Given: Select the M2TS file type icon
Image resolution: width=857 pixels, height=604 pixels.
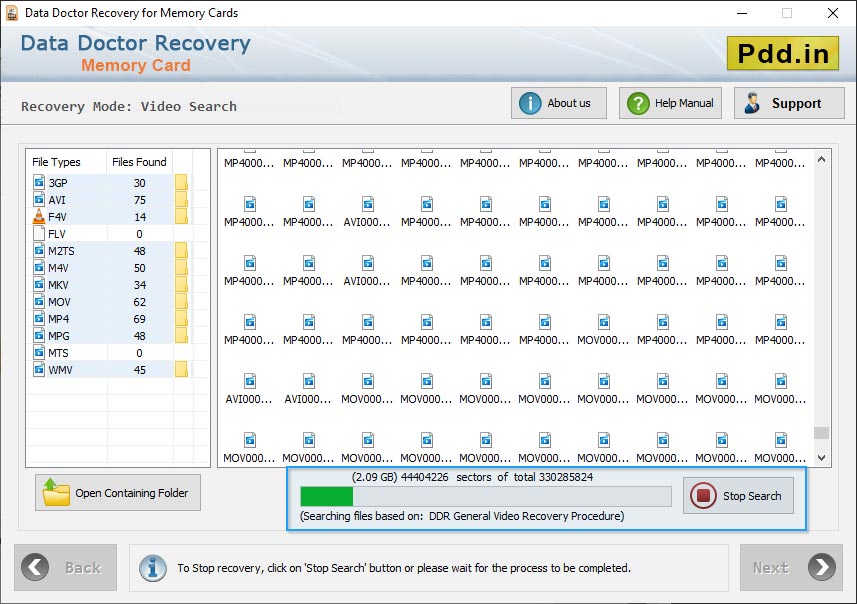Looking at the screenshot, I should [x=39, y=250].
